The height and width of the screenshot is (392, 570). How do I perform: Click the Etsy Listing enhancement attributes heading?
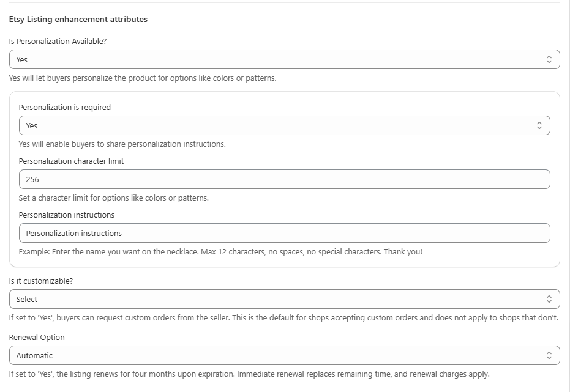[78, 19]
